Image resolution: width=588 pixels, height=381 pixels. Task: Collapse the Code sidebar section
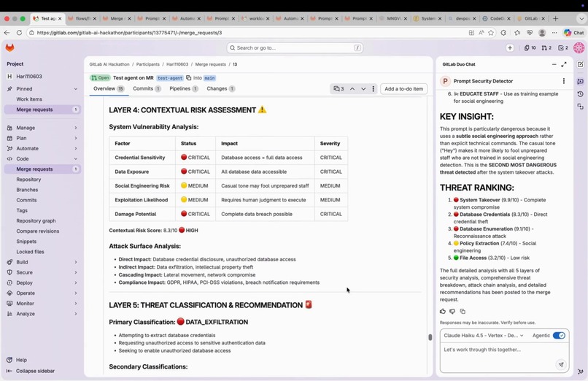tap(42, 159)
